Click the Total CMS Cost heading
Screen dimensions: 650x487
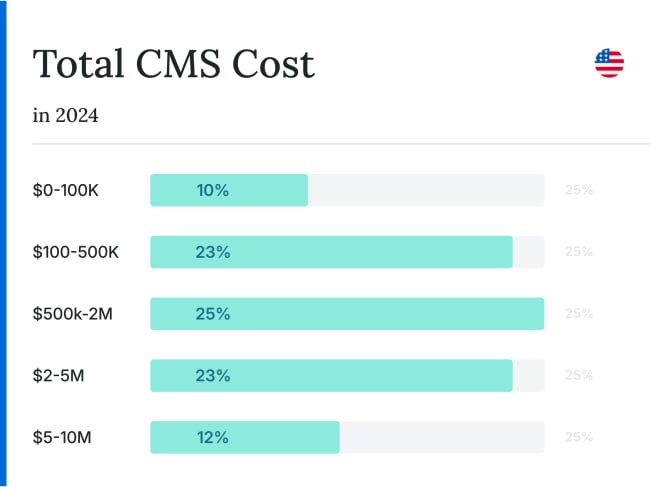coord(174,63)
